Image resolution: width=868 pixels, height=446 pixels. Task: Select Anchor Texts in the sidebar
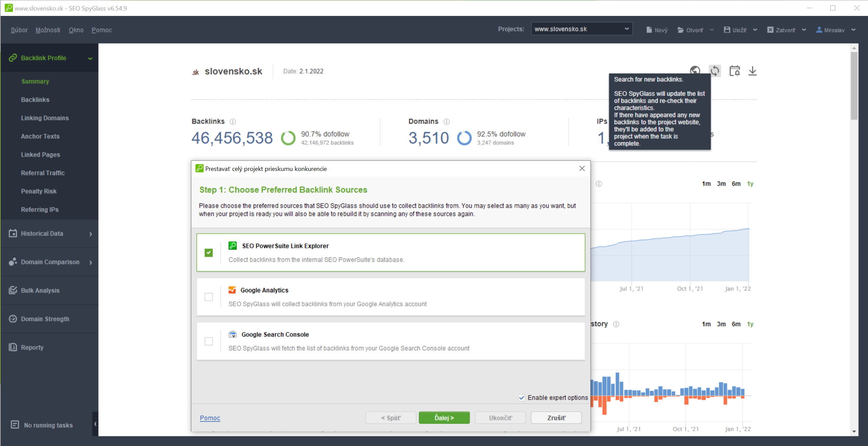40,136
